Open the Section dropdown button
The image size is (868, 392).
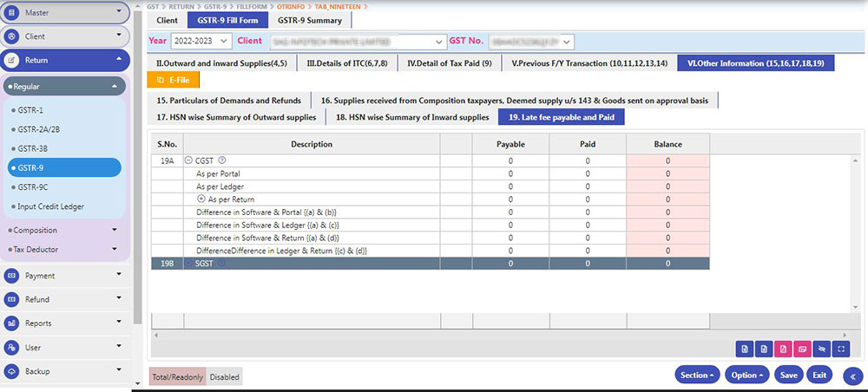tap(698, 375)
